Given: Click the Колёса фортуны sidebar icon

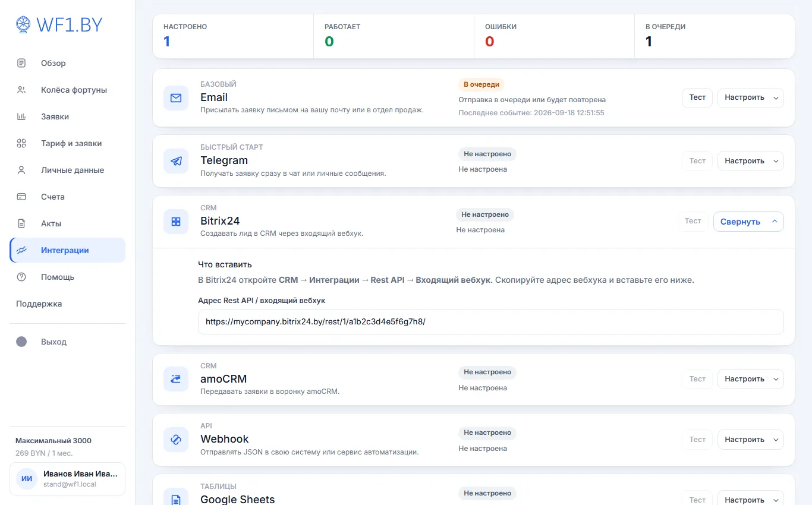Looking at the screenshot, I should click(x=21, y=90).
